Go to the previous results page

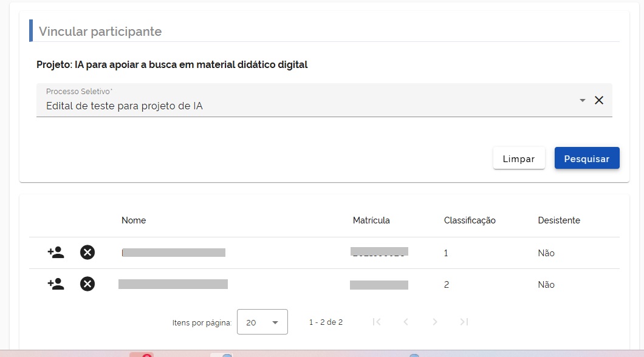coord(406,322)
